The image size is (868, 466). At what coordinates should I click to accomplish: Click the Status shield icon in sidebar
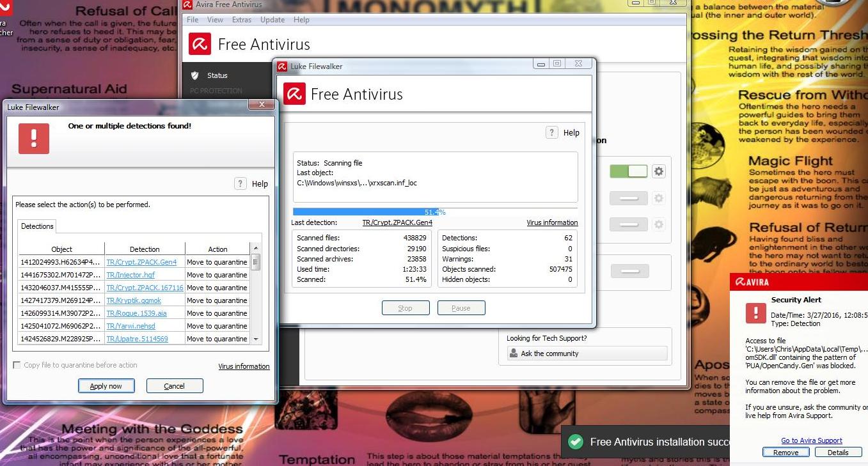pos(195,75)
